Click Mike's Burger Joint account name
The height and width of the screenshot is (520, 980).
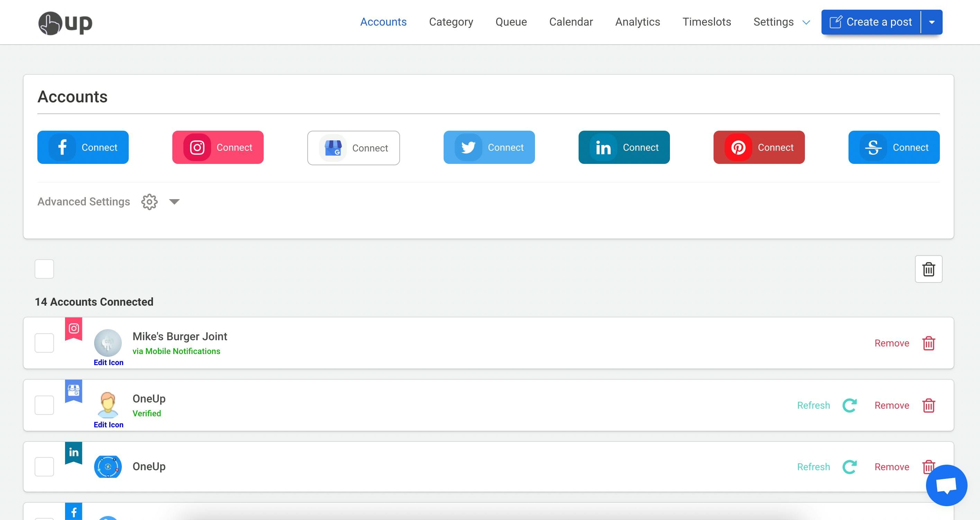(x=180, y=336)
